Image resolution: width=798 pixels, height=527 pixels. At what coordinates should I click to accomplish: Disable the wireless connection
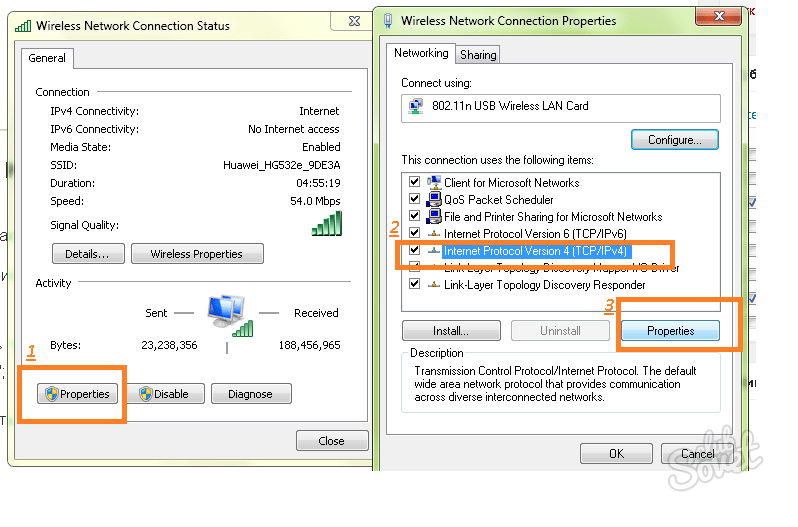(x=164, y=394)
